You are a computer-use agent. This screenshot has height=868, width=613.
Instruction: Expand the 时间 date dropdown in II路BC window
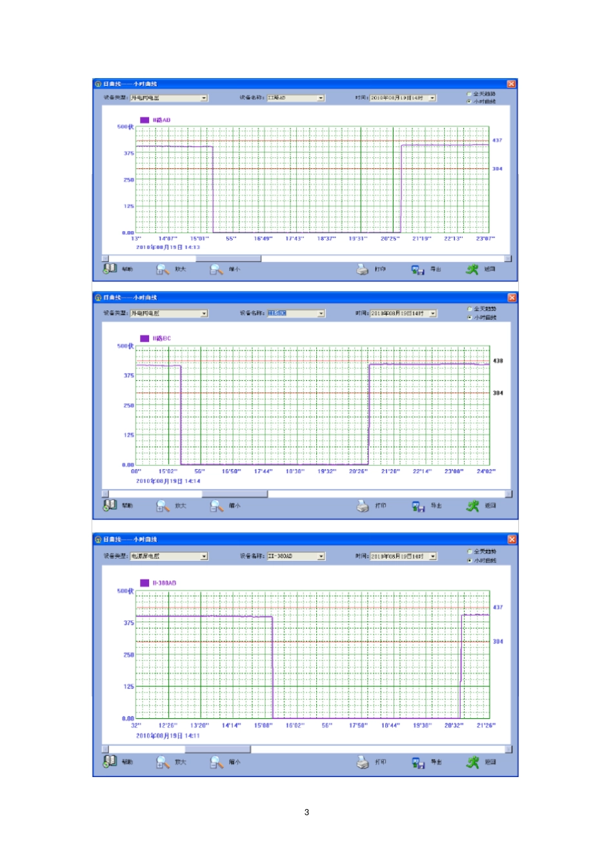(433, 314)
